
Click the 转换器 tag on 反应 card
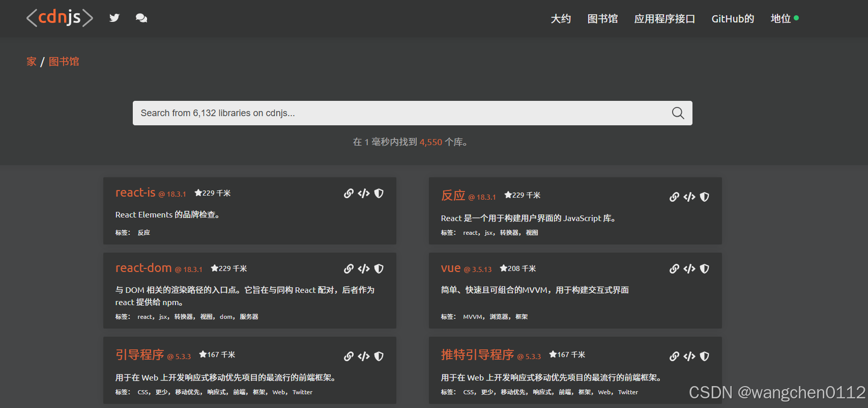pos(509,233)
